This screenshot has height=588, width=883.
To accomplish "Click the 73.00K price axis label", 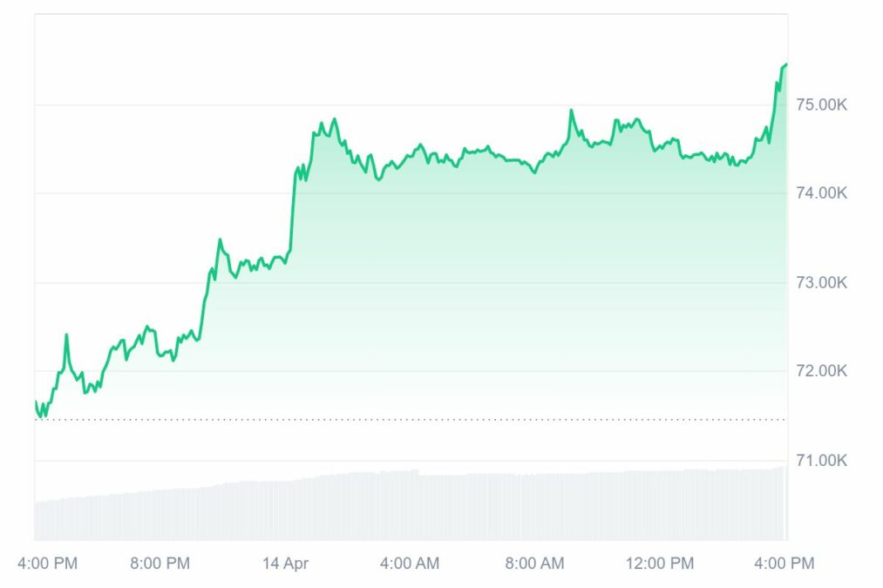I will 820,282.
